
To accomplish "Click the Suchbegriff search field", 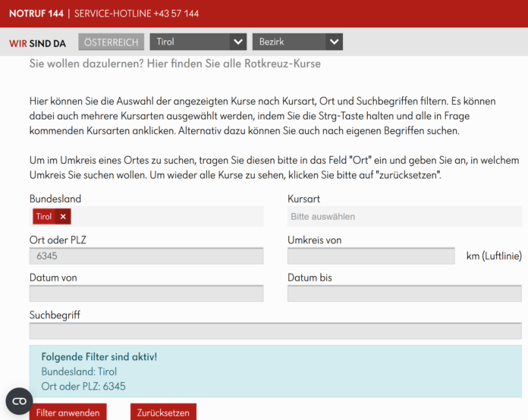I will point(275,331).
